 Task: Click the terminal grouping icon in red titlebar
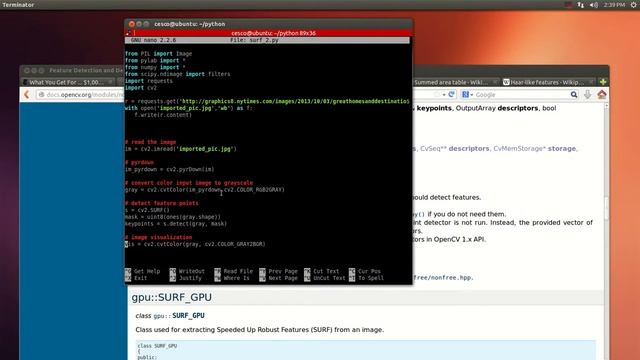coord(129,33)
